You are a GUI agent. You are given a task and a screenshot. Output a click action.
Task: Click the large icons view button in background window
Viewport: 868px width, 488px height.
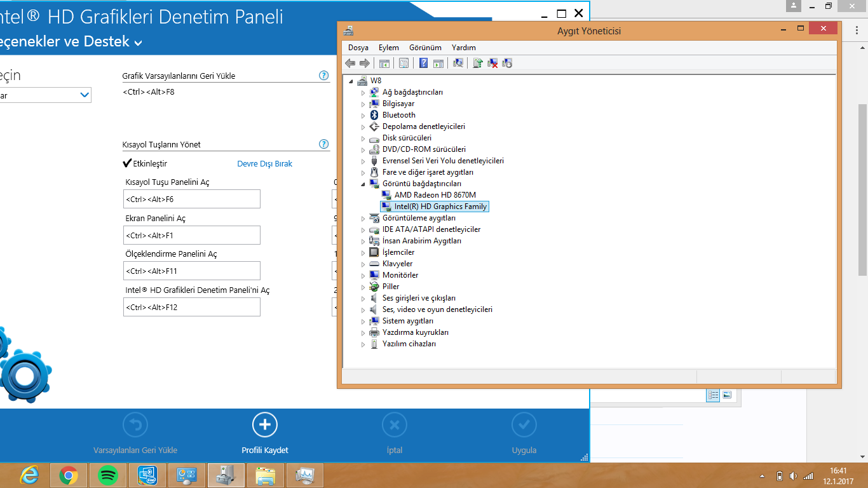coord(727,395)
